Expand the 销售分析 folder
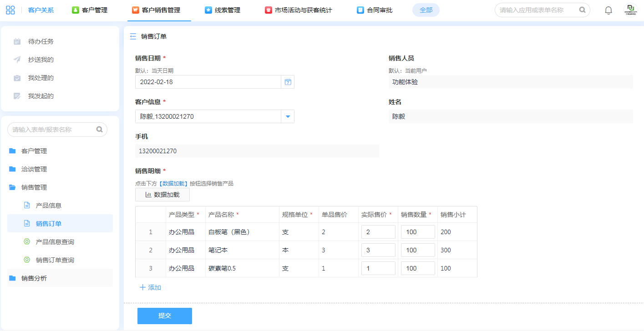 34,278
